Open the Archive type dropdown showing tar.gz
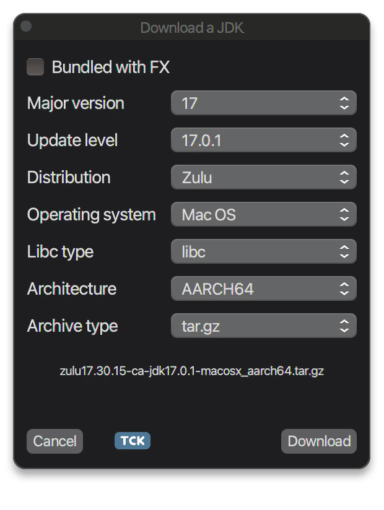 point(264,326)
